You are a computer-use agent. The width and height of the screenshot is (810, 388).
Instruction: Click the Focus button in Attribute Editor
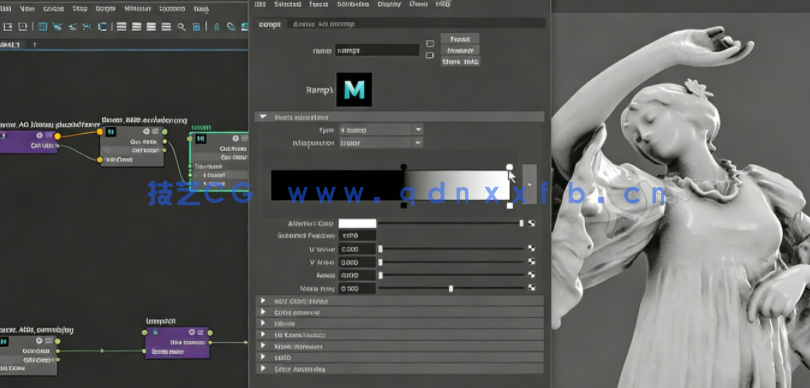(x=460, y=39)
